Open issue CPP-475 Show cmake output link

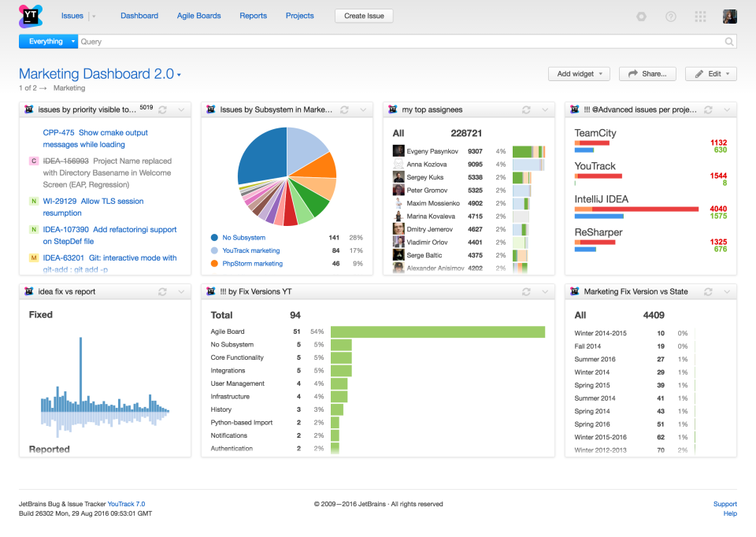coord(95,139)
